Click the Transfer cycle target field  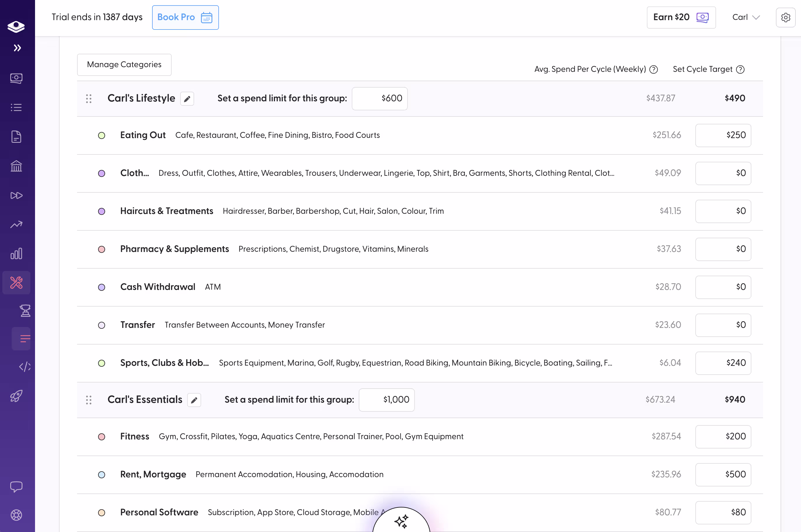tap(723, 325)
